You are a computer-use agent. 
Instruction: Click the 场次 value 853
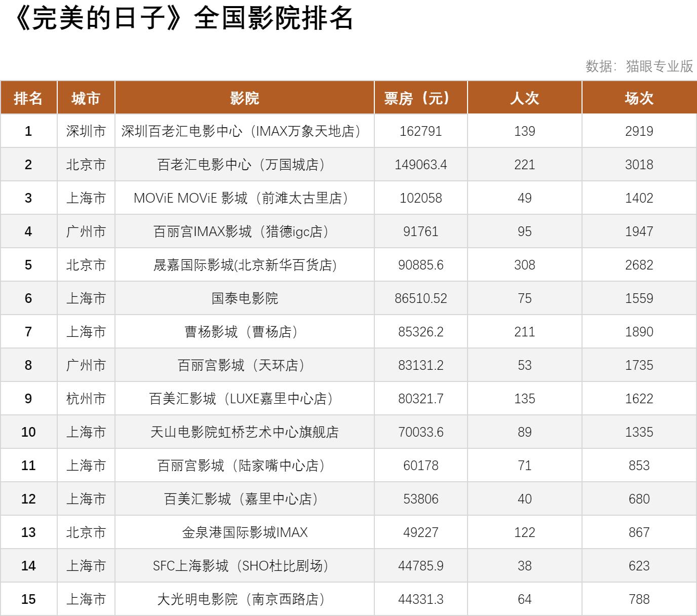click(x=639, y=466)
